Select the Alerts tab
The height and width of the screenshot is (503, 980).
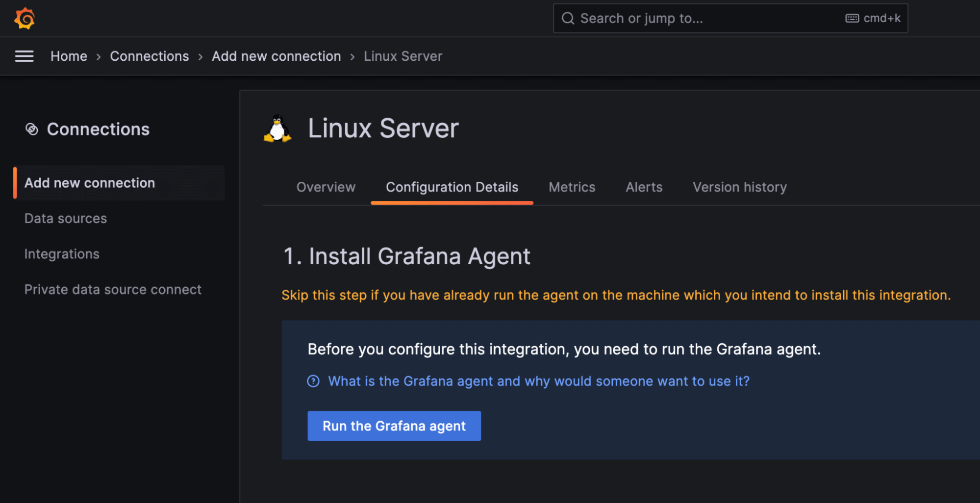pos(644,187)
